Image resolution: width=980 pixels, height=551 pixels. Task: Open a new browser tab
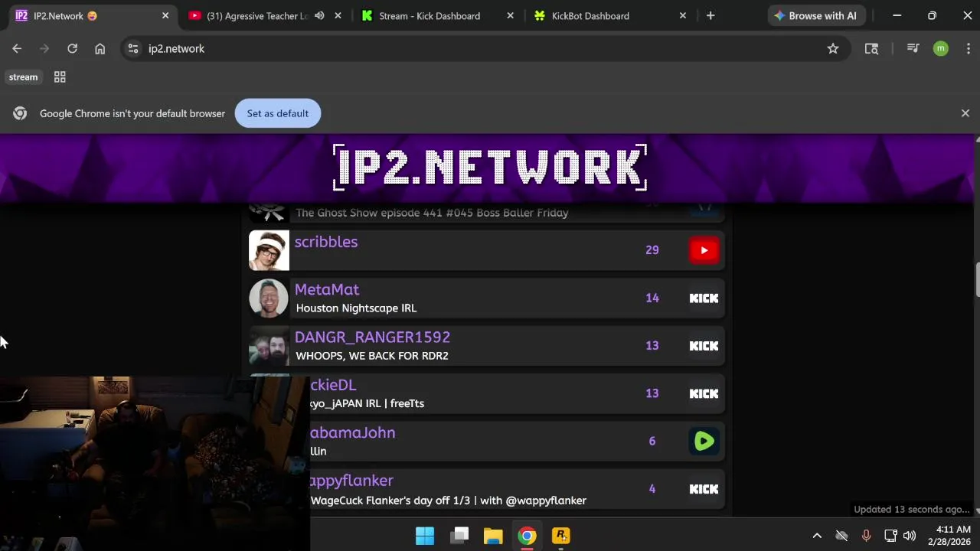710,15
